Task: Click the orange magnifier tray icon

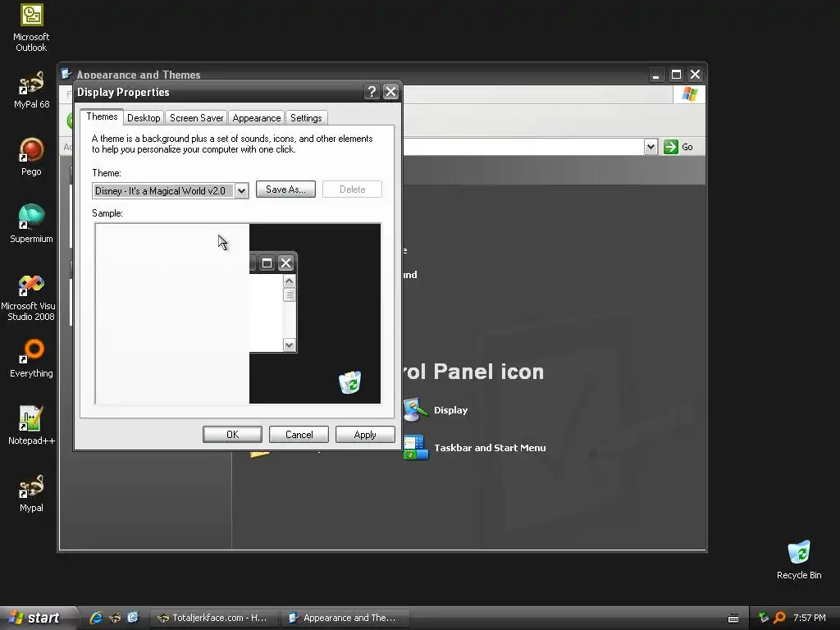Action: click(779, 618)
